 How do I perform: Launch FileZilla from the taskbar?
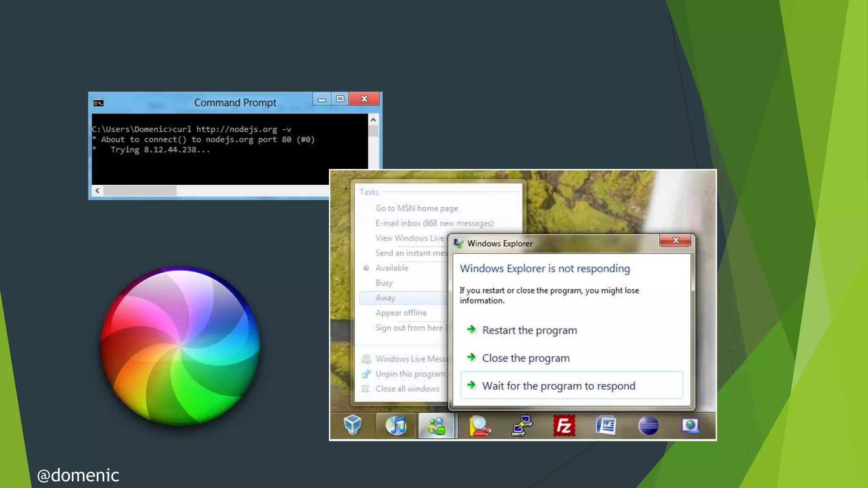[x=564, y=425]
